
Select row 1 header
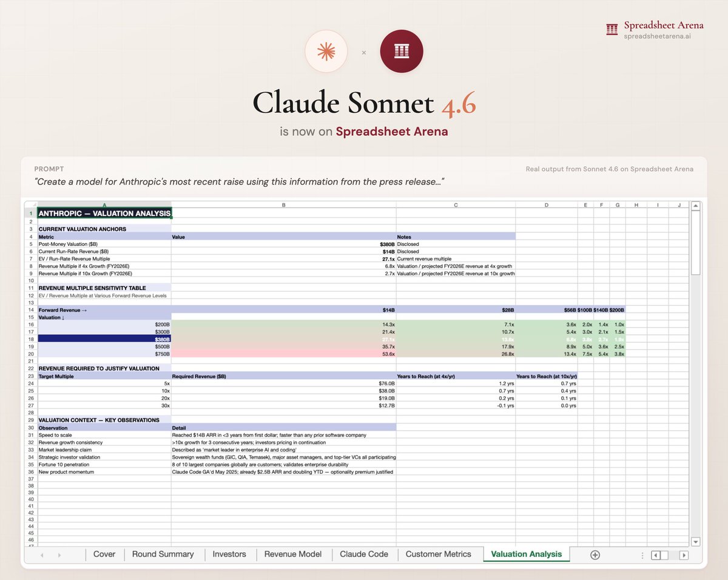(x=30, y=214)
